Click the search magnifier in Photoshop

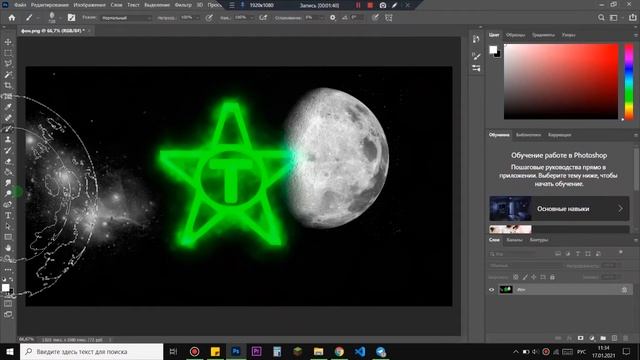(601, 18)
